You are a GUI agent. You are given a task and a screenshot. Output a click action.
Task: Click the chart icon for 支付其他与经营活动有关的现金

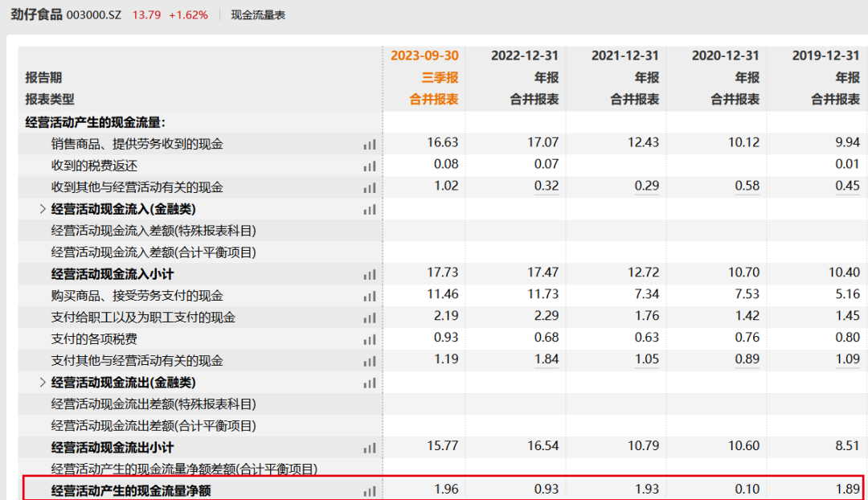coord(369,360)
